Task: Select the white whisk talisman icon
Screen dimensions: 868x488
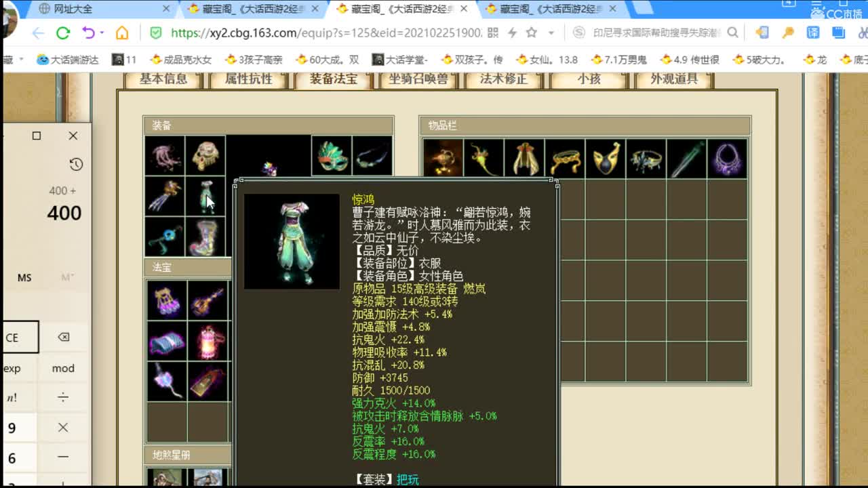Action: (167, 381)
